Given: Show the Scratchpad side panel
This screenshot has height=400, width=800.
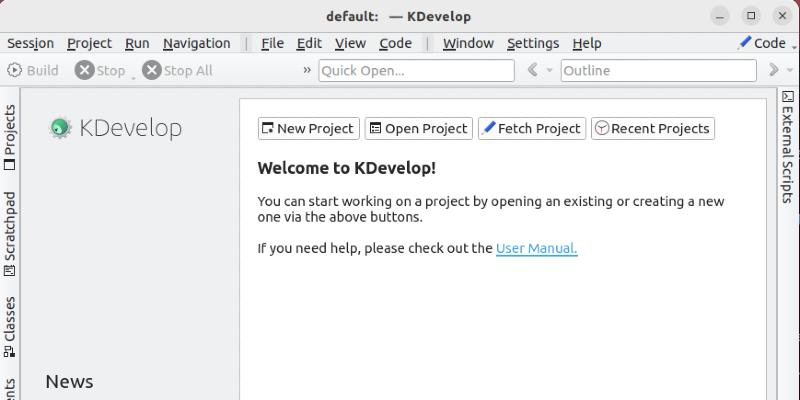Looking at the screenshot, I should tap(10, 233).
